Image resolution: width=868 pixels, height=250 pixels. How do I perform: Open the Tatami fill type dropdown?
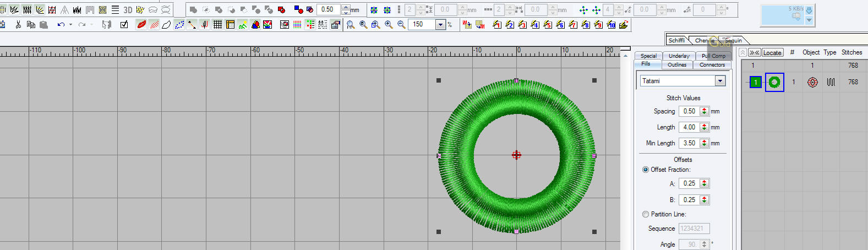click(x=720, y=81)
